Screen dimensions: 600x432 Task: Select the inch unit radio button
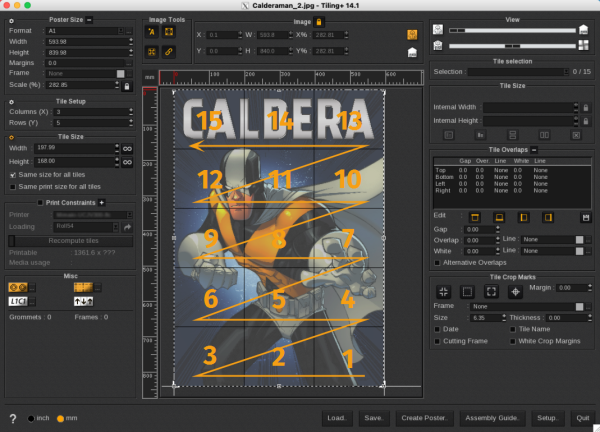coord(30,417)
